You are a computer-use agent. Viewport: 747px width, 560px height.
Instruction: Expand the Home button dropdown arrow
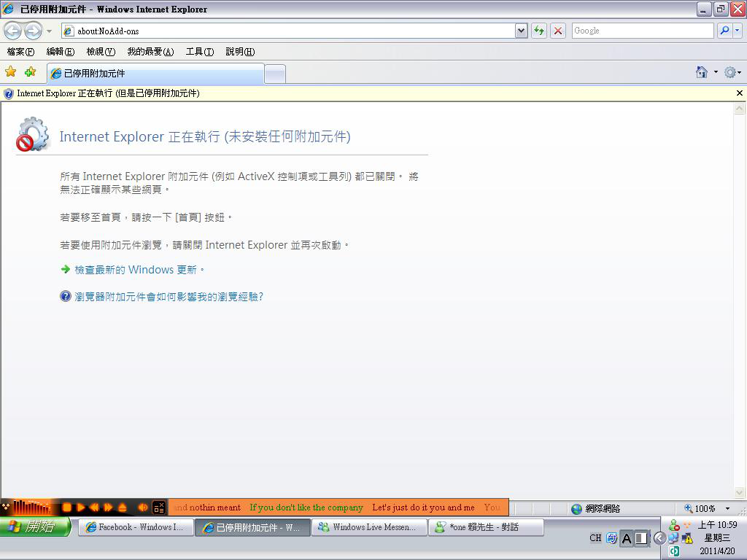point(716,72)
